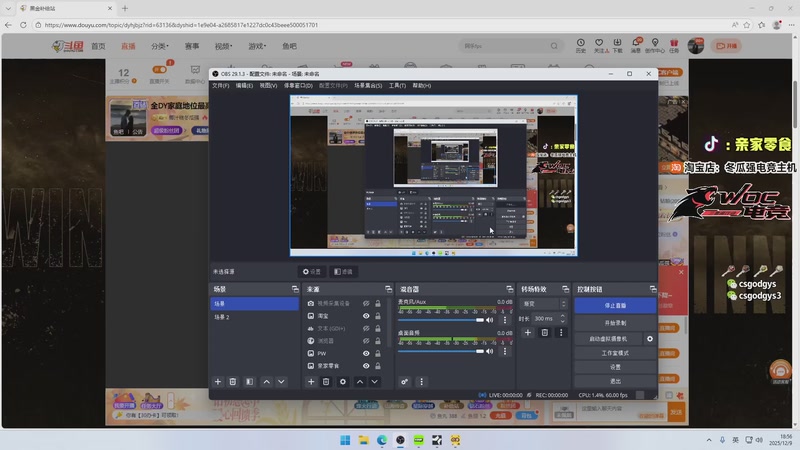Screen dimensions: 800x450
Task: Enable 工作室模式 studio mode
Action: point(615,353)
